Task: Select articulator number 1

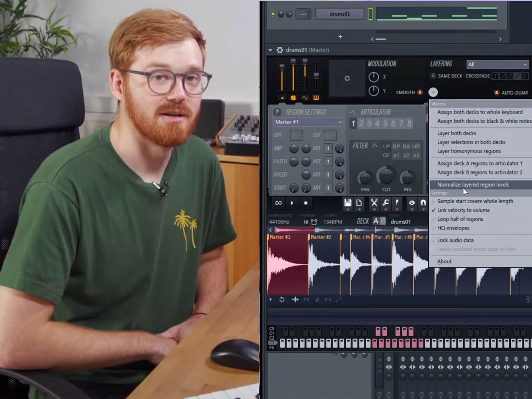Action: (353, 123)
